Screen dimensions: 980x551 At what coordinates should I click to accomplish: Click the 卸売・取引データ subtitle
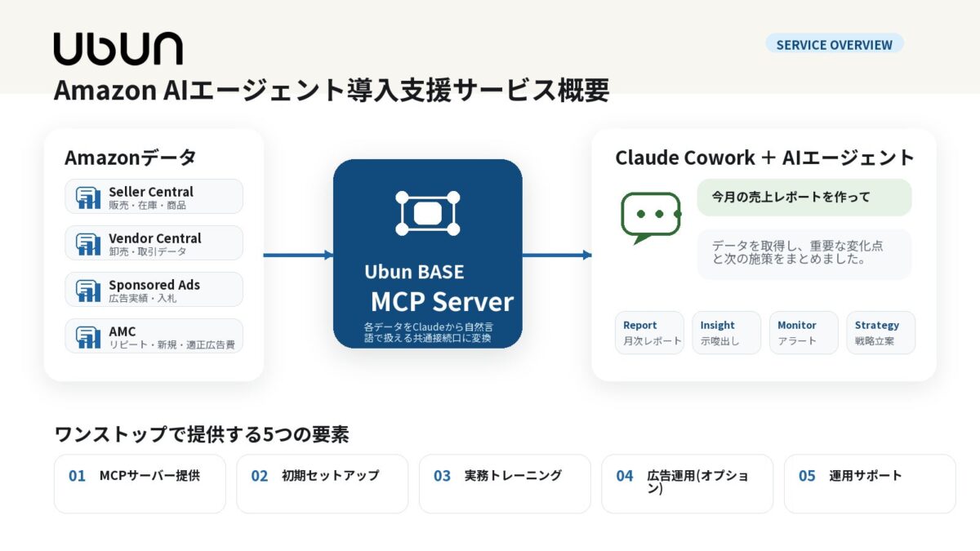(x=147, y=252)
